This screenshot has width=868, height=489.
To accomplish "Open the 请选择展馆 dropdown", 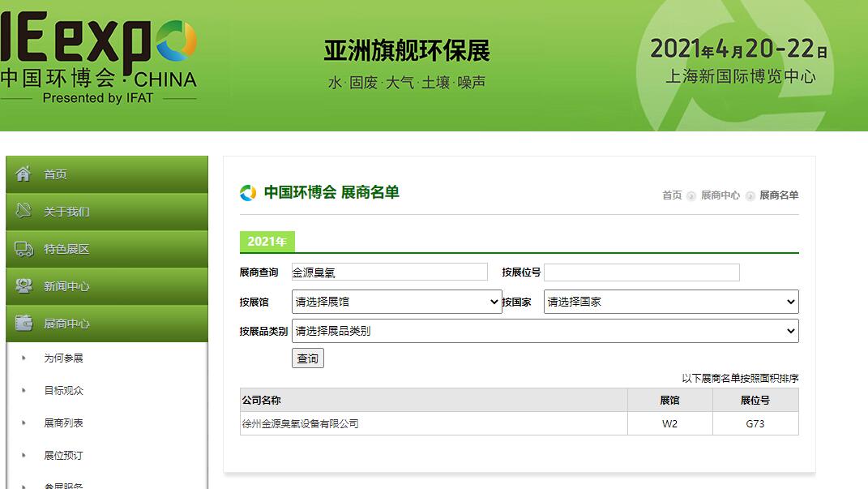I will pyautogui.click(x=397, y=302).
